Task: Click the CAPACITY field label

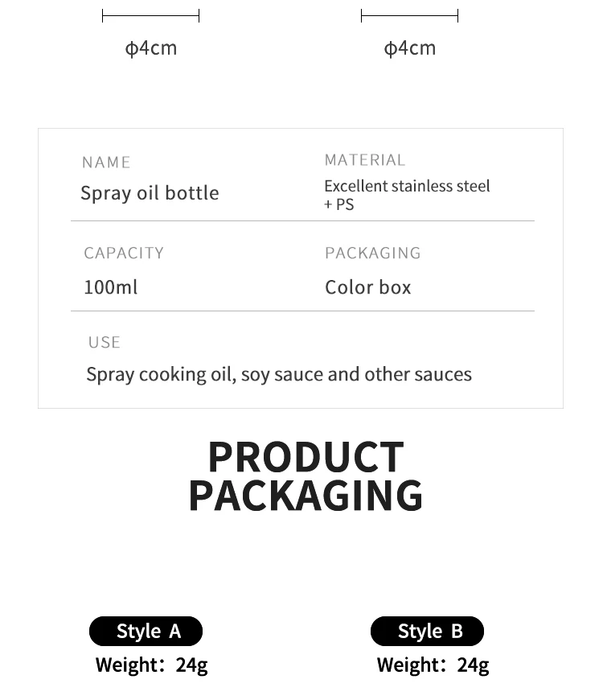Action: [x=124, y=253]
